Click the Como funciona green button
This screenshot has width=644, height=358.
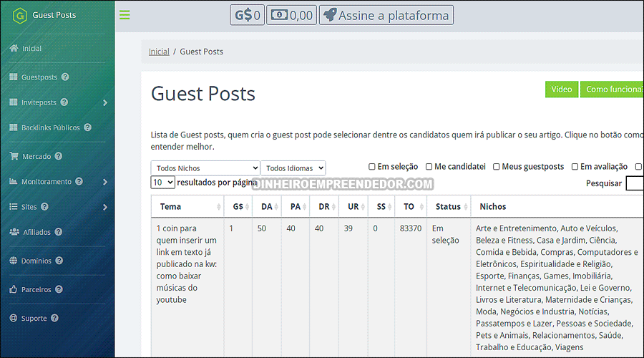click(x=612, y=89)
